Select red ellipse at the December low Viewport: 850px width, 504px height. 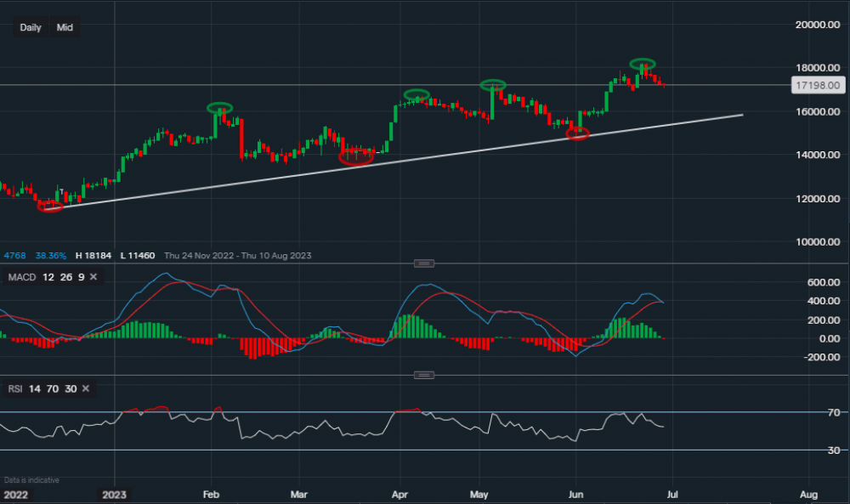[x=50, y=206]
